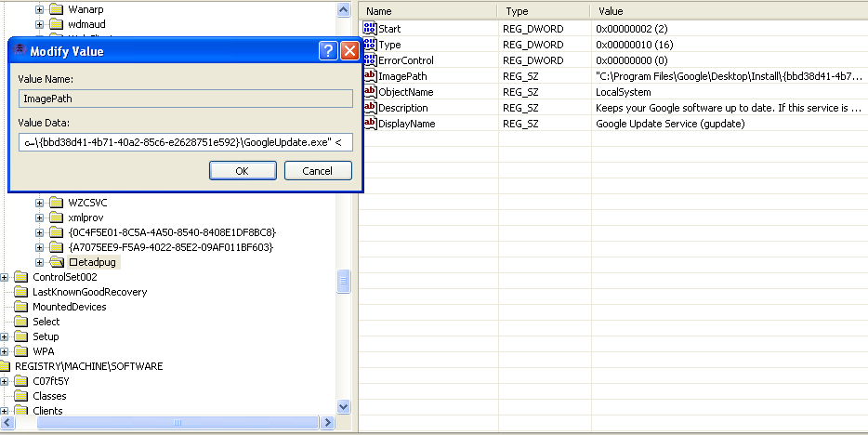Click the DWORD icon beside Start value
This screenshot has height=435, width=868.
pos(370,29)
